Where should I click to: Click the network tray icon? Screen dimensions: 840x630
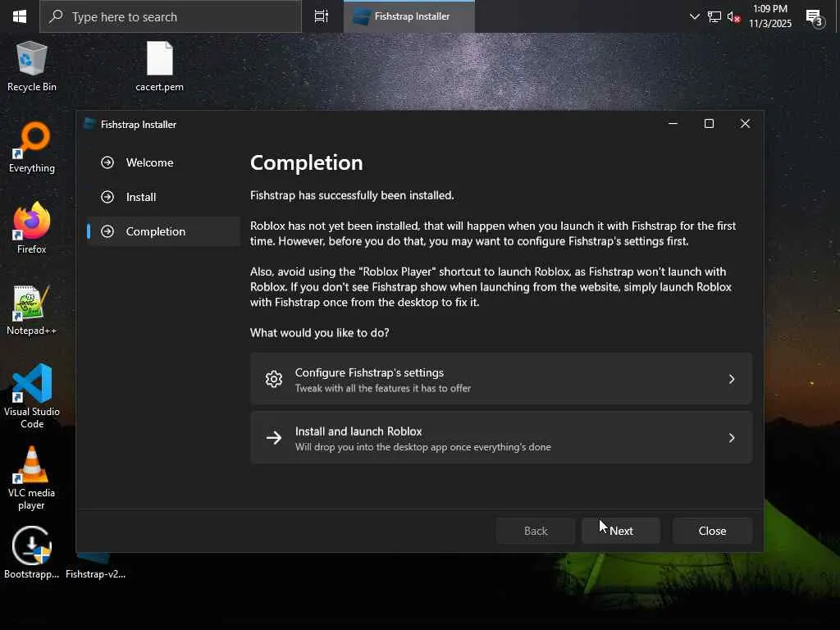coord(714,17)
